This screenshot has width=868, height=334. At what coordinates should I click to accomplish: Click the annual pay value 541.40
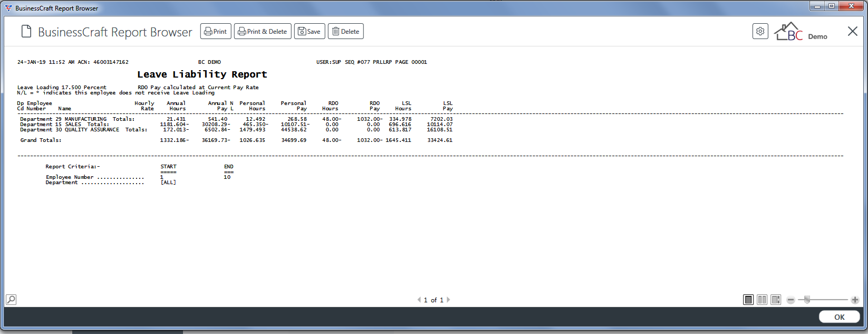coord(218,119)
